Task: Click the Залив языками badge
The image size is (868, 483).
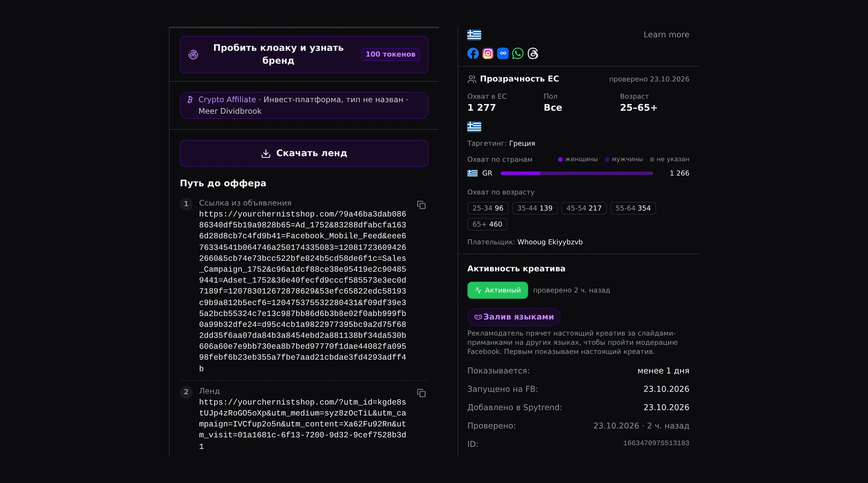Action: 514,317
